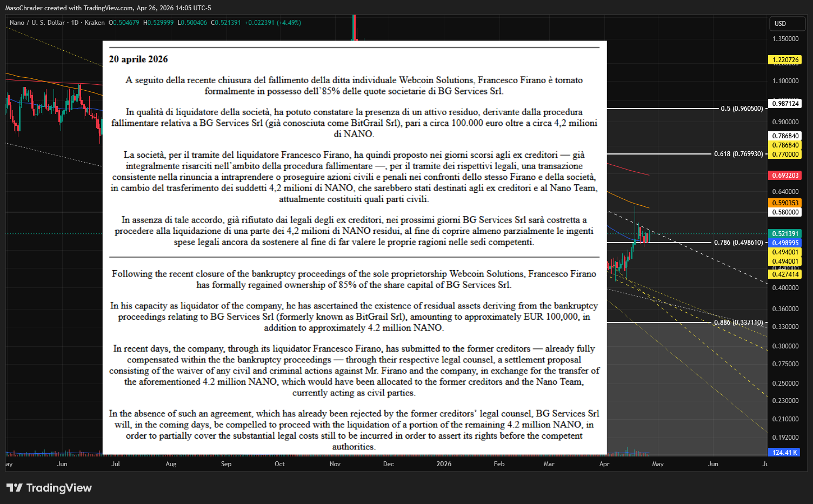Click the white 0.580000 price label
Screen dimensions: 813x504
(785, 212)
